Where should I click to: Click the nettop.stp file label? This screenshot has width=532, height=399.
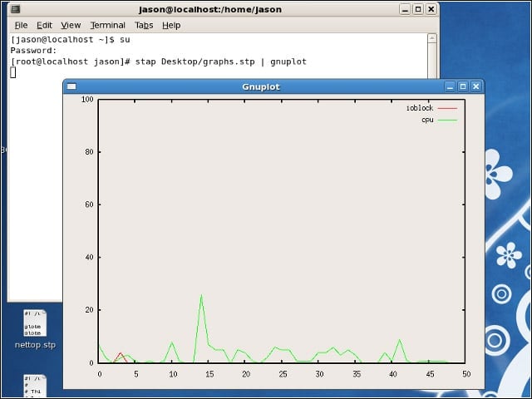pyautogui.click(x=35, y=345)
